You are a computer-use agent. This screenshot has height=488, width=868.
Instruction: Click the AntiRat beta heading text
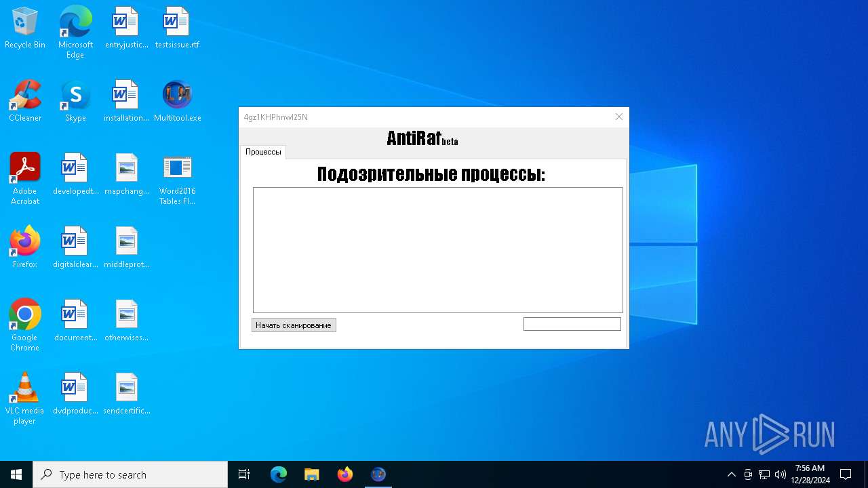[x=422, y=138]
